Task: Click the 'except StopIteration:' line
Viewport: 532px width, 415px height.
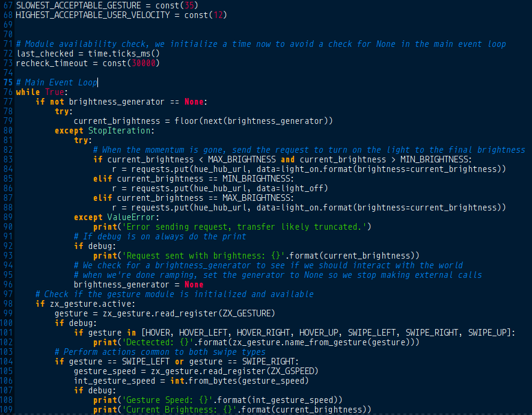Action: (105, 131)
